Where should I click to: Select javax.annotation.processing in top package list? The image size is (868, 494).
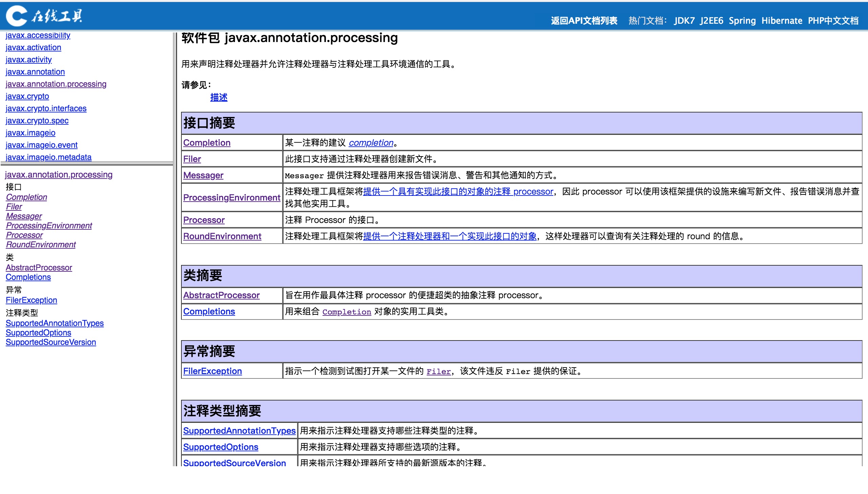click(x=56, y=84)
